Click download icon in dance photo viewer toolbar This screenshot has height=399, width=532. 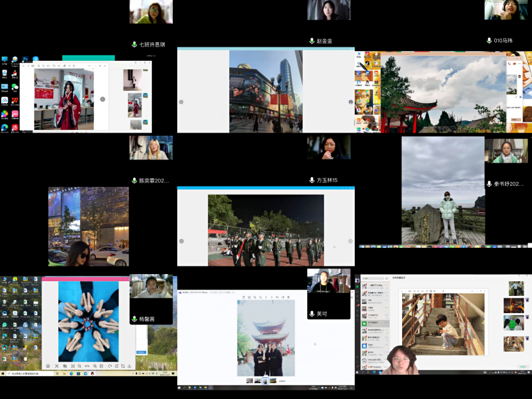point(129,366)
